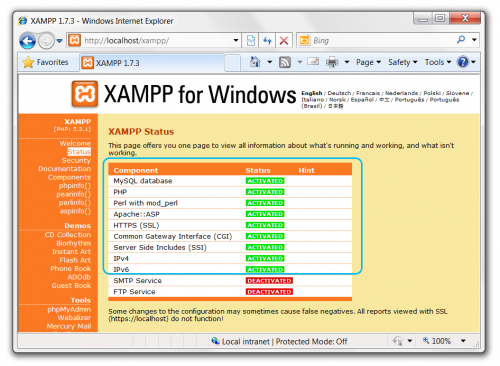The width and height of the screenshot is (500, 366).
Task: Click the Forward navigation button
Action: click(x=46, y=41)
